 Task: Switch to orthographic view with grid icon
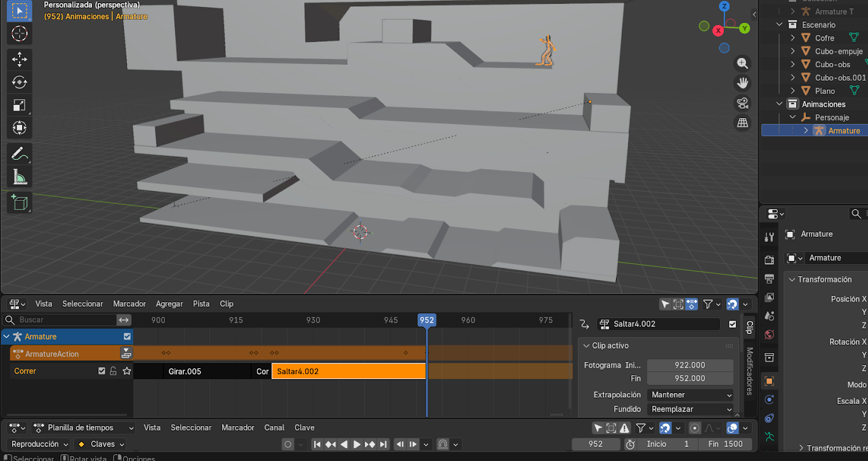(742, 123)
